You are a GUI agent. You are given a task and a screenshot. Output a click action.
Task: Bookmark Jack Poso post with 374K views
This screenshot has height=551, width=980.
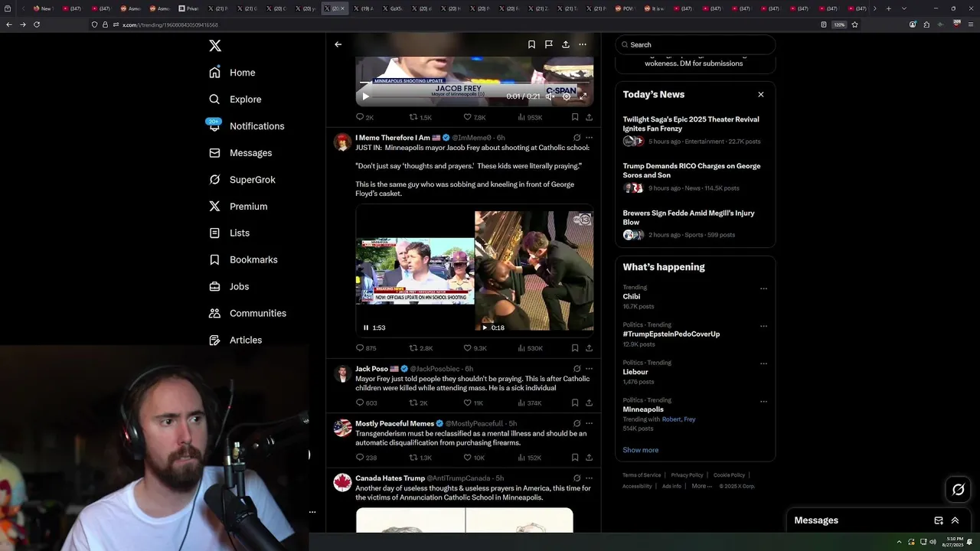pos(575,403)
